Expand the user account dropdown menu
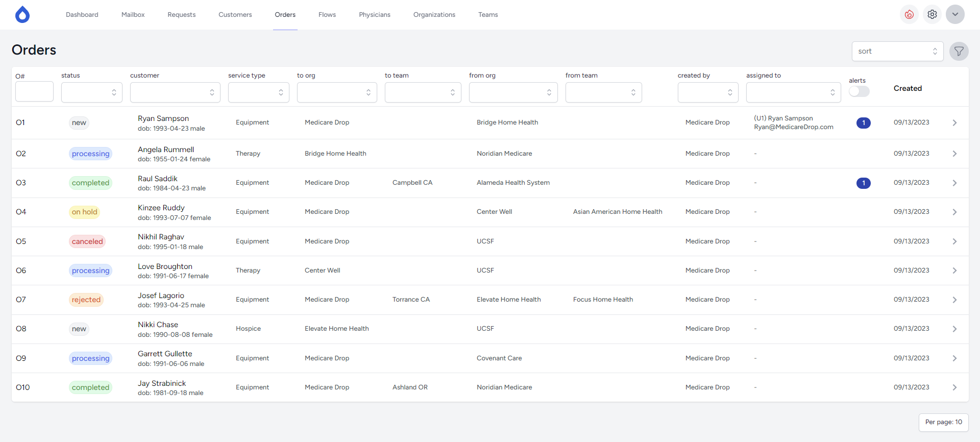Screen dimensions: 980x442 tap(954, 14)
